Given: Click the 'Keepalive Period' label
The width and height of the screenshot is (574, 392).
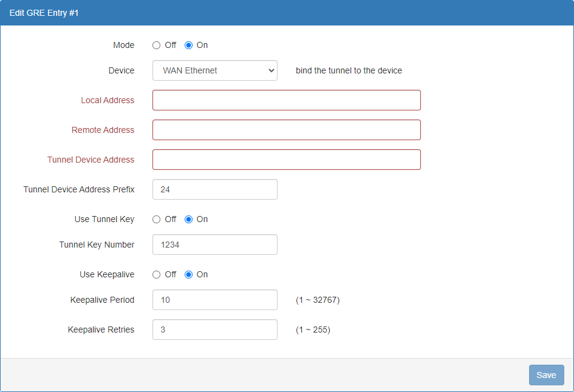Looking at the screenshot, I should click(x=102, y=300).
